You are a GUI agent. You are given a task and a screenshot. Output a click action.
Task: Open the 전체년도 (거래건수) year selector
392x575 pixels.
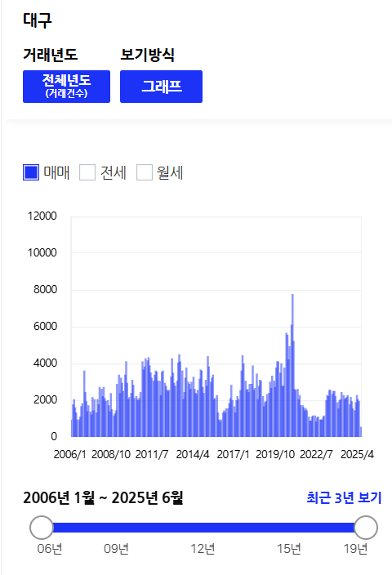tap(66, 87)
